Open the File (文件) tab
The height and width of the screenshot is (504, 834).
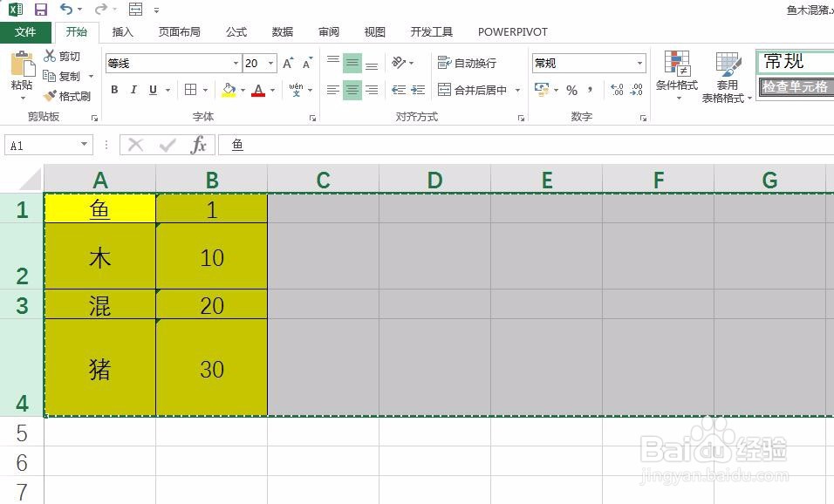click(25, 32)
